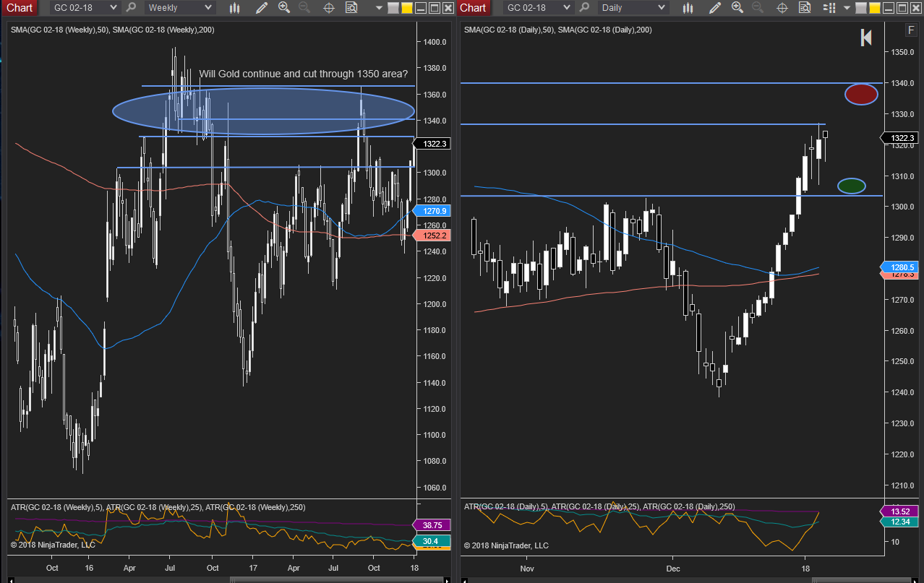Viewport: 924px width, 583px height.
Task: Open the data box icon in Daily chart
Action: coord(804,7)
